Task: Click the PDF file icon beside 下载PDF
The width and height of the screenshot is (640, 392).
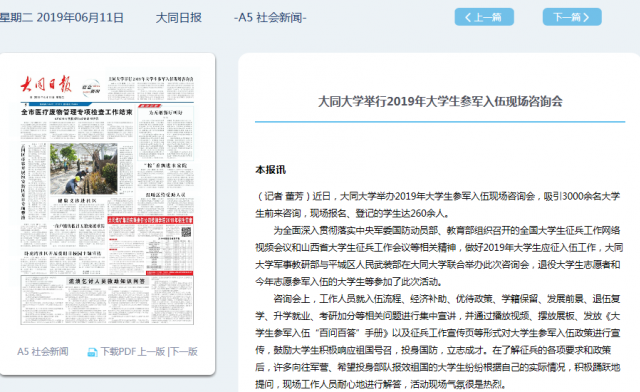Action: click(93, 352)
